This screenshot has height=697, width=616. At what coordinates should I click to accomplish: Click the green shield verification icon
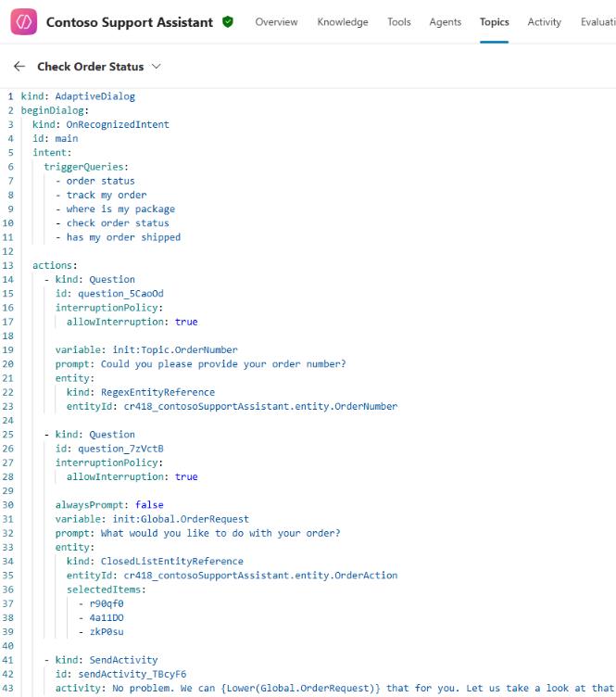pyautogui.click(x=228, y=22)
